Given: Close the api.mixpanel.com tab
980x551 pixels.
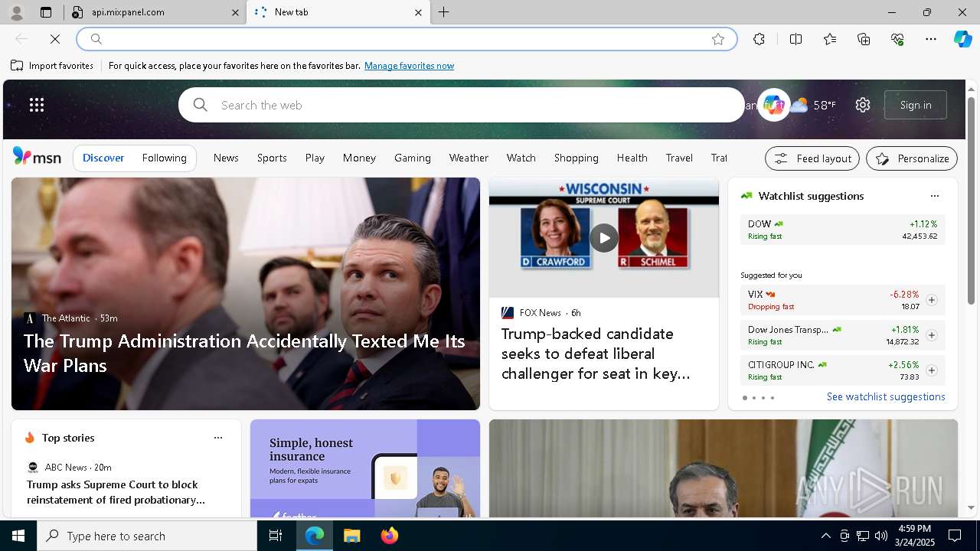Looking at the screenshot, I should pos(235,12).
